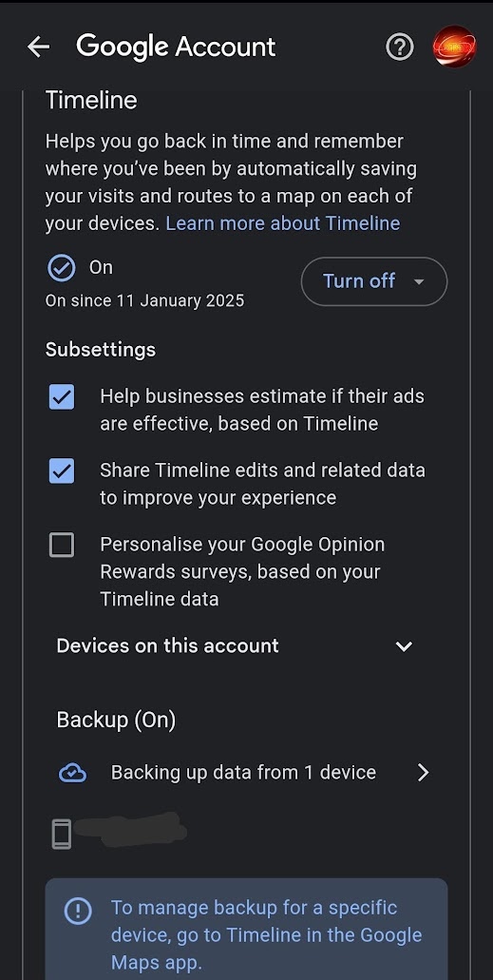Open the help question mark icon
This screenshot has height=980, width=493.
[400, 47]
